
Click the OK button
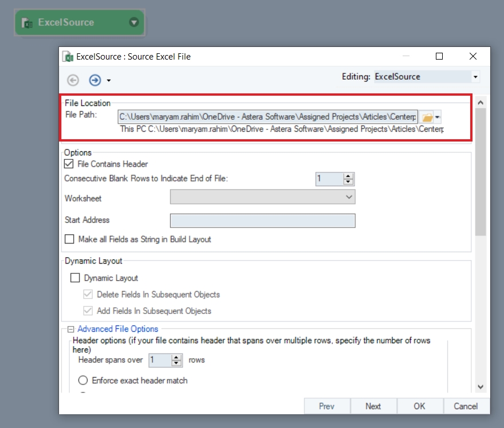(x=419, y=406)
